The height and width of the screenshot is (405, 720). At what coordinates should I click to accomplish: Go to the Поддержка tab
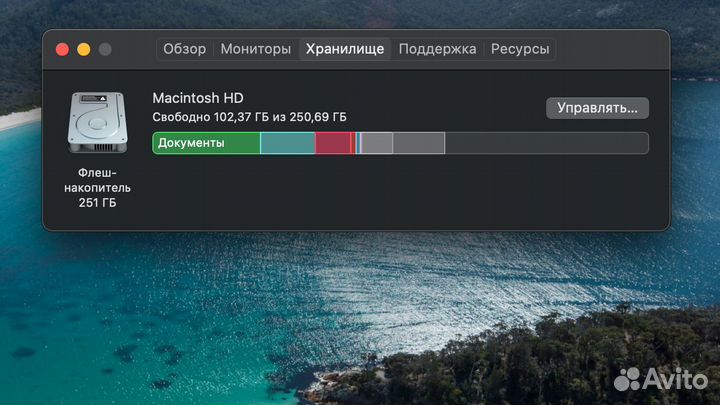click(x=437, y=49)
